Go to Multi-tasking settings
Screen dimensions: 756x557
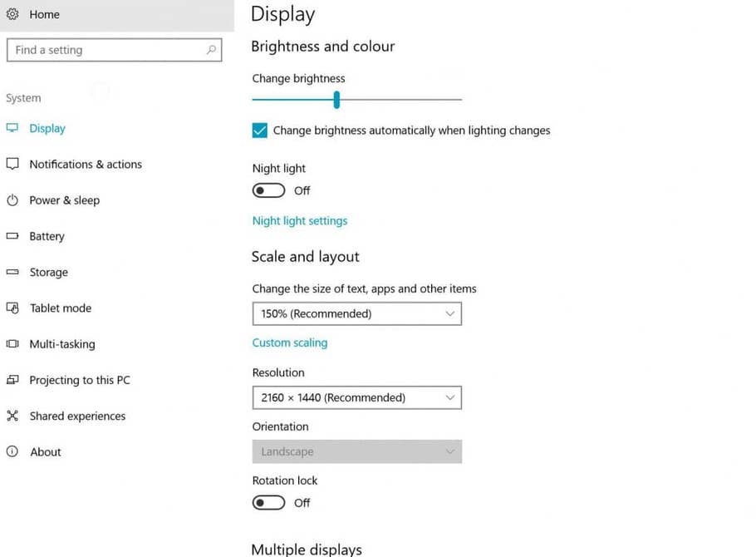coord(61,344)
